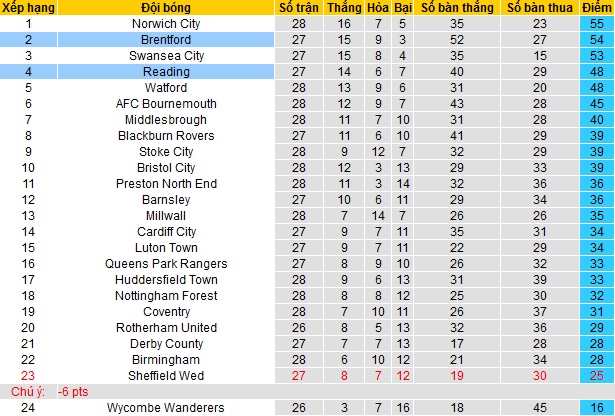
Task: Open the Wycombe Wanderers team entry
Action: point(166,408)
